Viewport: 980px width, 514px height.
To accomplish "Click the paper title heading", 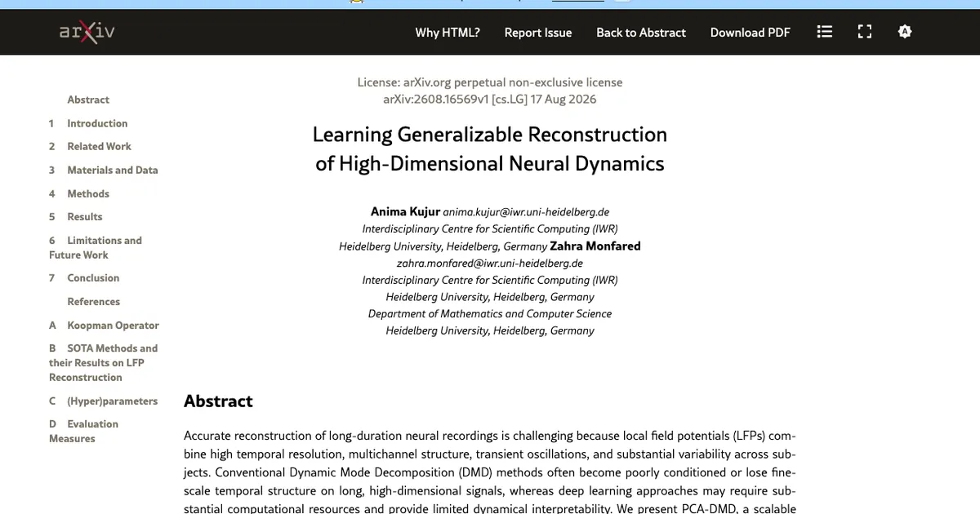I will pyautogui.click(x=490, y=148).
